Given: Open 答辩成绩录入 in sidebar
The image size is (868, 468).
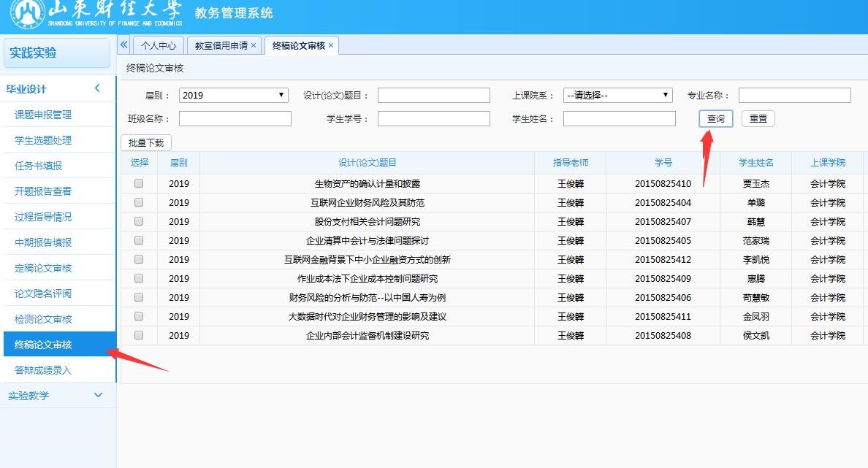Looking at the screenshot, I should tap(43, 370).
